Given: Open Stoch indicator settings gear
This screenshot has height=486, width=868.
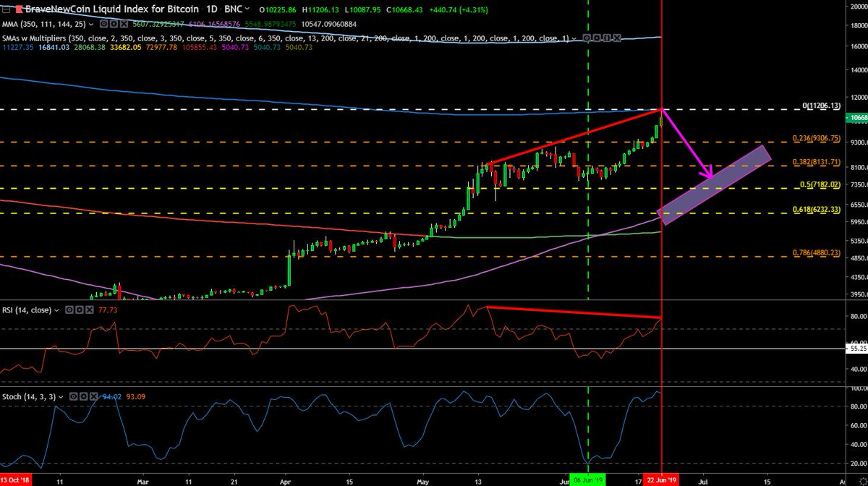Looking at the screenshot, I should [x=84, y=396].
